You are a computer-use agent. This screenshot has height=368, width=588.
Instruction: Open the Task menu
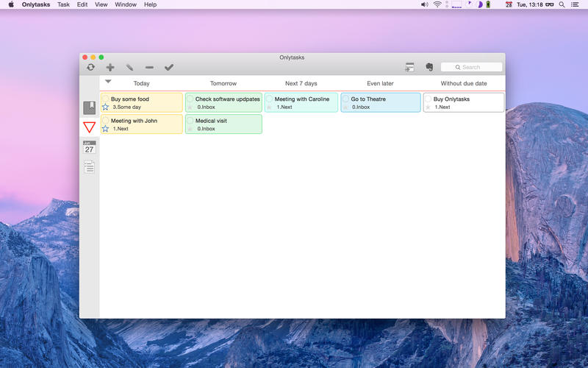[63, 4]
